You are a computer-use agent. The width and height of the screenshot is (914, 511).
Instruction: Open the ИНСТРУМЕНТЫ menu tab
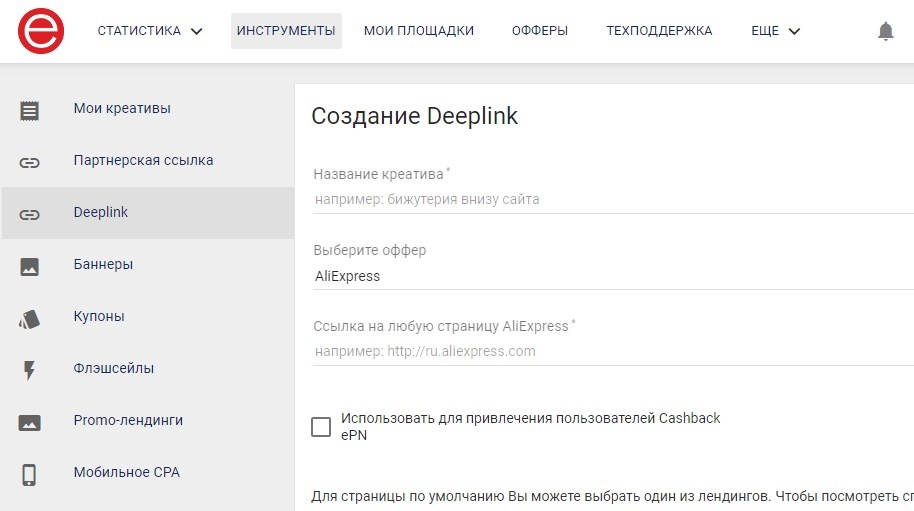click(x=286, y=31)
